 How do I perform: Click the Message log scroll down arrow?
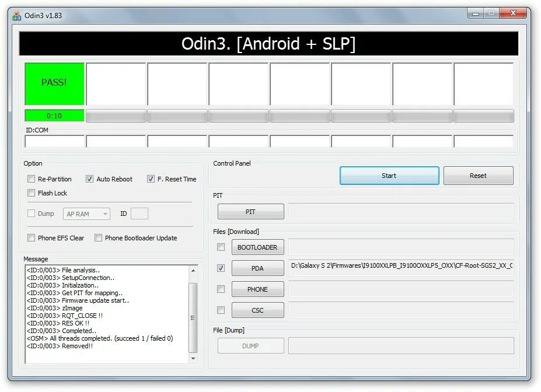pyautogui.click(x=193, y=359)
